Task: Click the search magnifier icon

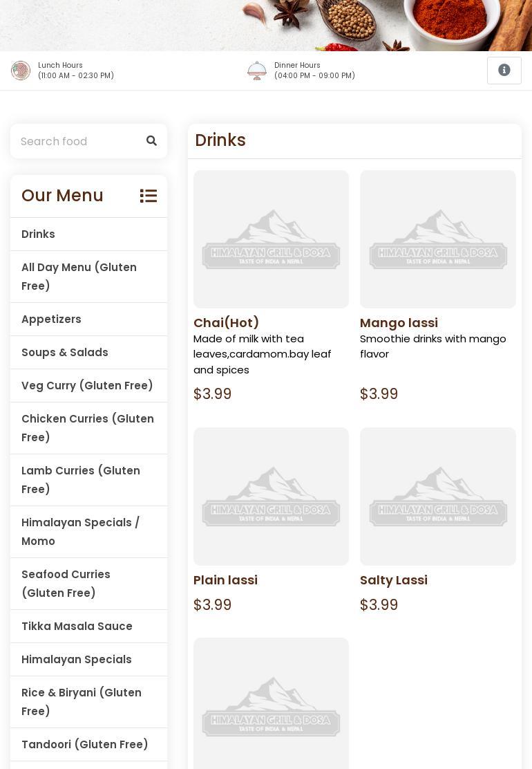Action: click(151, 141)
